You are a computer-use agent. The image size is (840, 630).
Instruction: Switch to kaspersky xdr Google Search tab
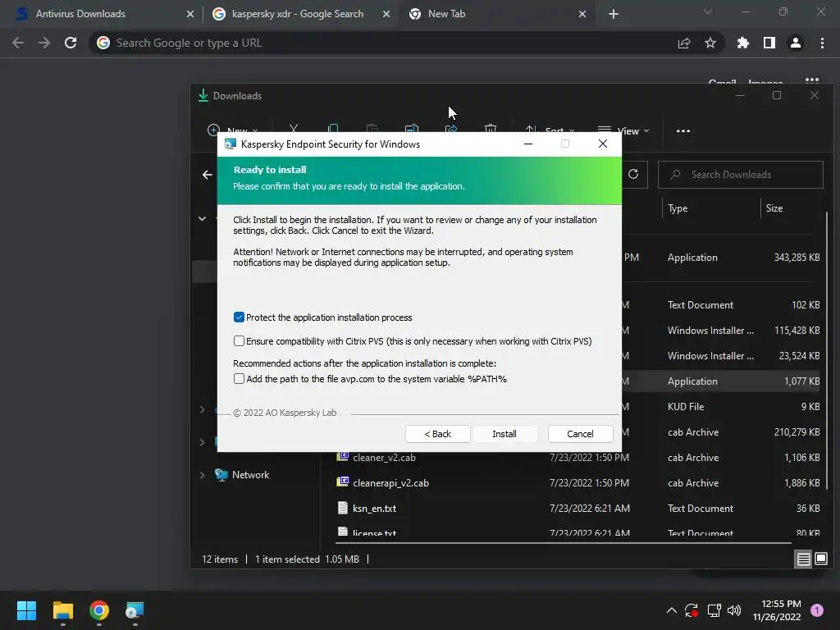tap(298, 14)
